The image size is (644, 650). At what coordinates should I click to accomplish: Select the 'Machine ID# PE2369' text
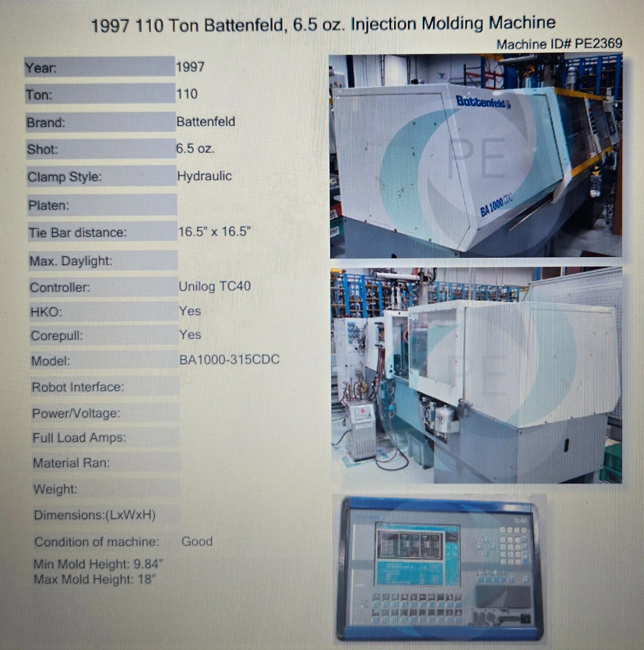tap(559, 44)
